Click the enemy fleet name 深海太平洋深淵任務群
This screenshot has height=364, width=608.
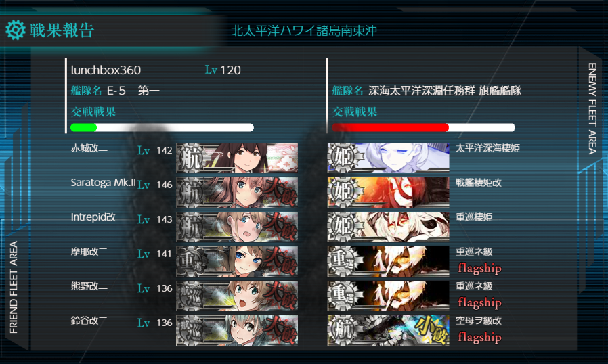(422, 91)
